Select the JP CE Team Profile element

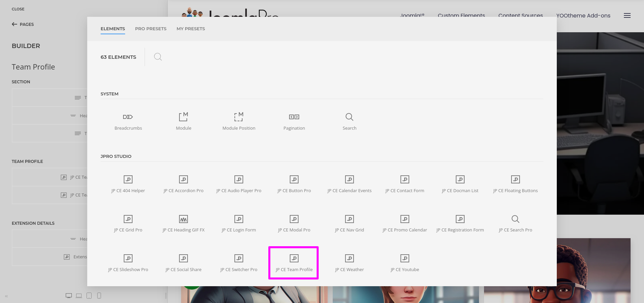[294, 263]
